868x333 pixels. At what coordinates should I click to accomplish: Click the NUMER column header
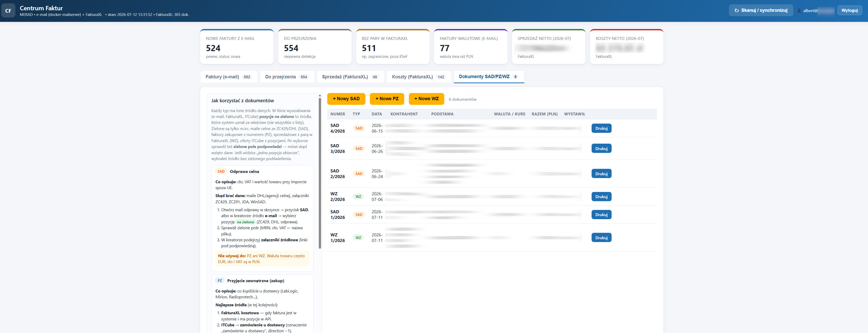point(338,114)
